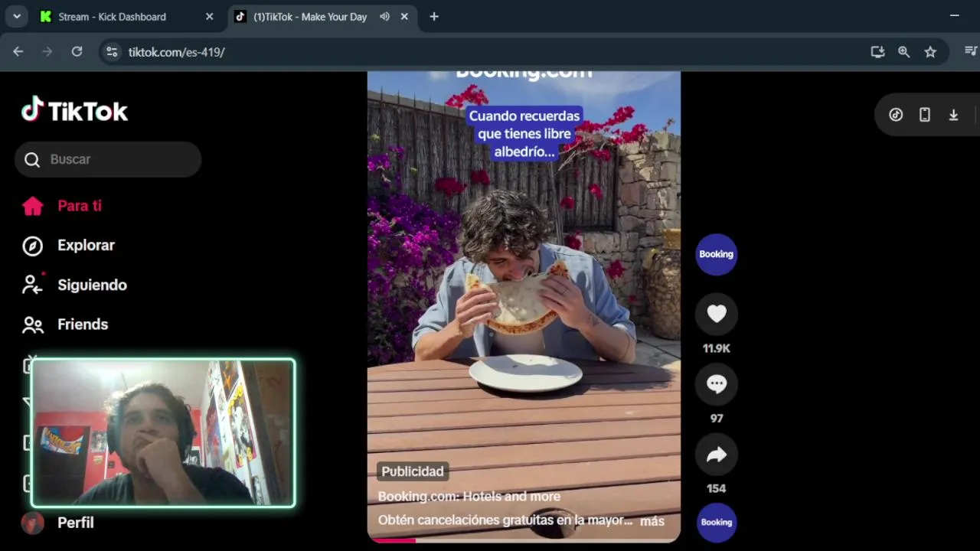The image size is (980, 551).
Task: Click the 97 comments count
Action: [717, 419]
